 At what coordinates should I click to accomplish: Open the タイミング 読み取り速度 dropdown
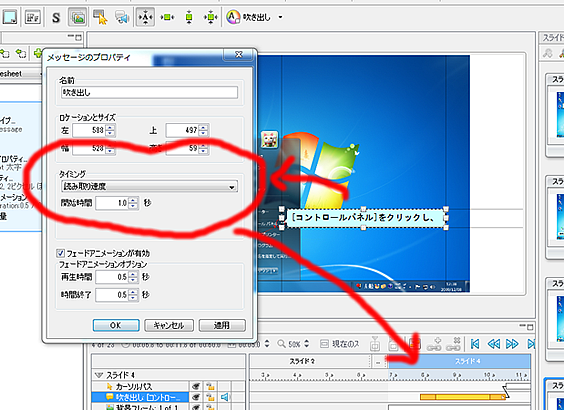click(x=149, y=187)
